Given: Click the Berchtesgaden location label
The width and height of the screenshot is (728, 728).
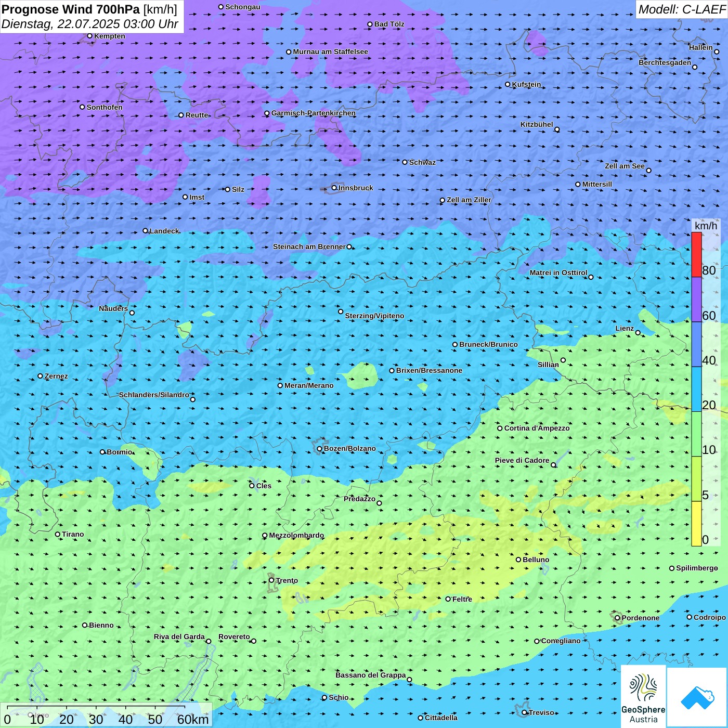Looking at the screenshot, I should [x=665, y=62].
